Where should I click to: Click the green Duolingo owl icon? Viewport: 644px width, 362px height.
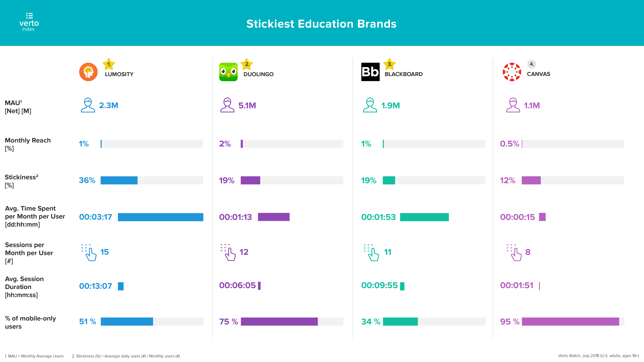pyautogui.click(x=228, y=72)
